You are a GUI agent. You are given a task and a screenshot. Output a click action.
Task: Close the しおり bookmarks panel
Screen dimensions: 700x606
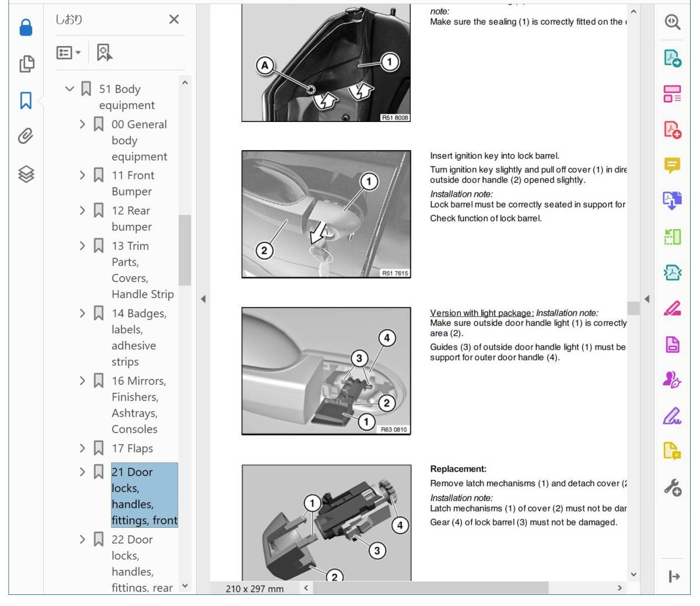pos(174,19)
